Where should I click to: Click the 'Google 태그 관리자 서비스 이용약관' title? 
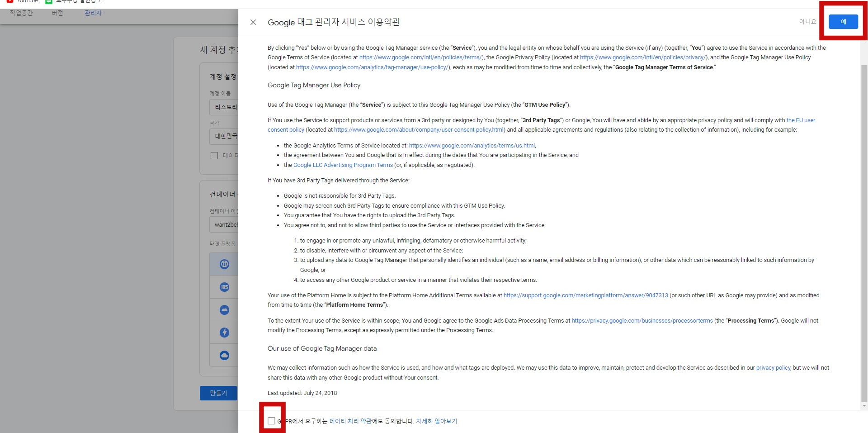coord(334,22)
